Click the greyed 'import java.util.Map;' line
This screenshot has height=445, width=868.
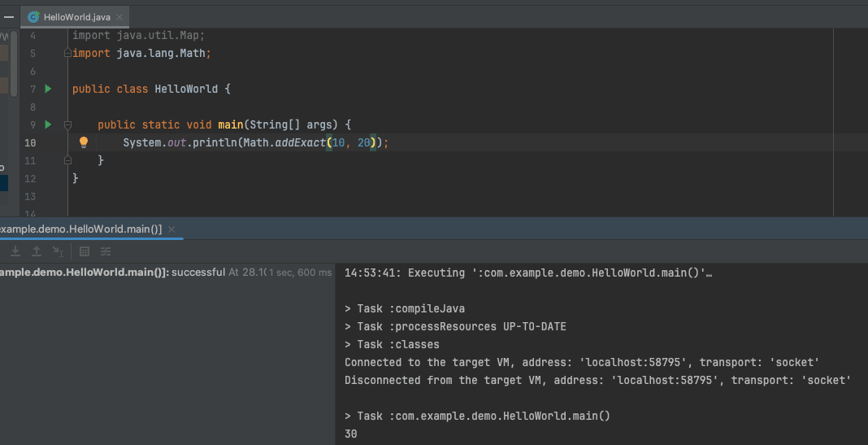139,36
